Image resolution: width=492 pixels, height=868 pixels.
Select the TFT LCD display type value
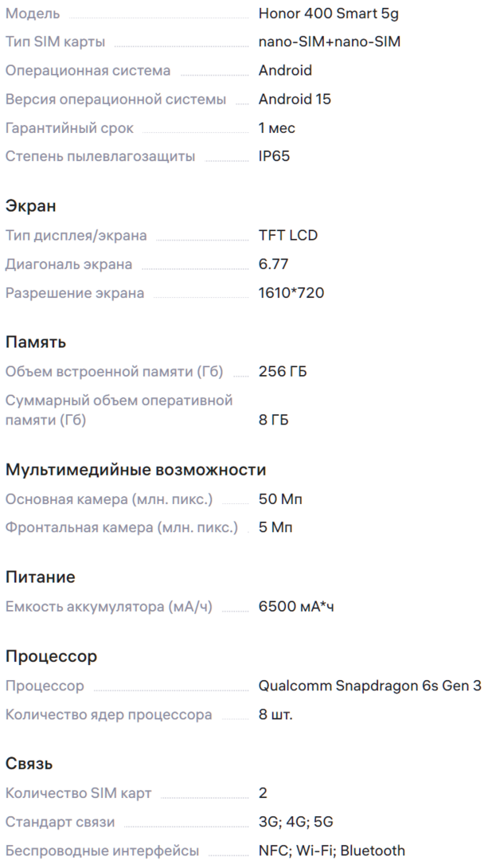(288, 236)
